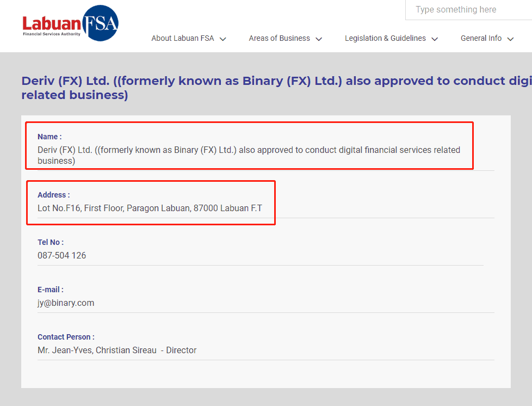Open the General Info menu

pos(481,38)
